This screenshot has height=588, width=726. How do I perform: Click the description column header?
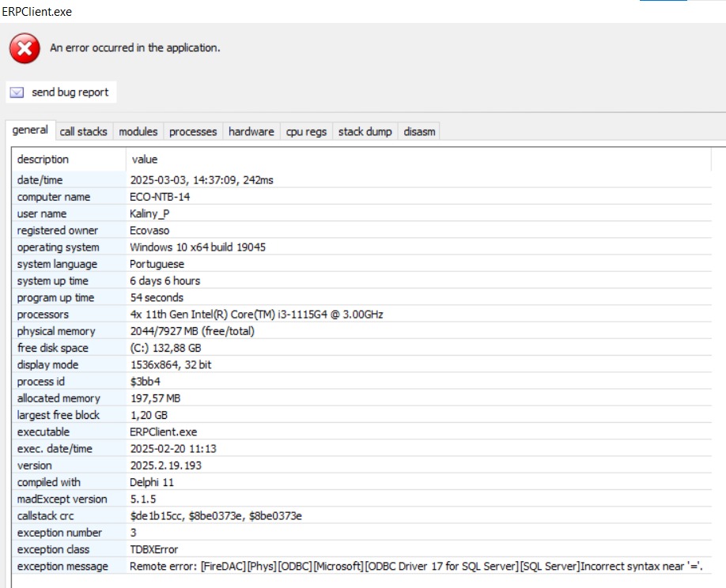[x=43, y=159]
